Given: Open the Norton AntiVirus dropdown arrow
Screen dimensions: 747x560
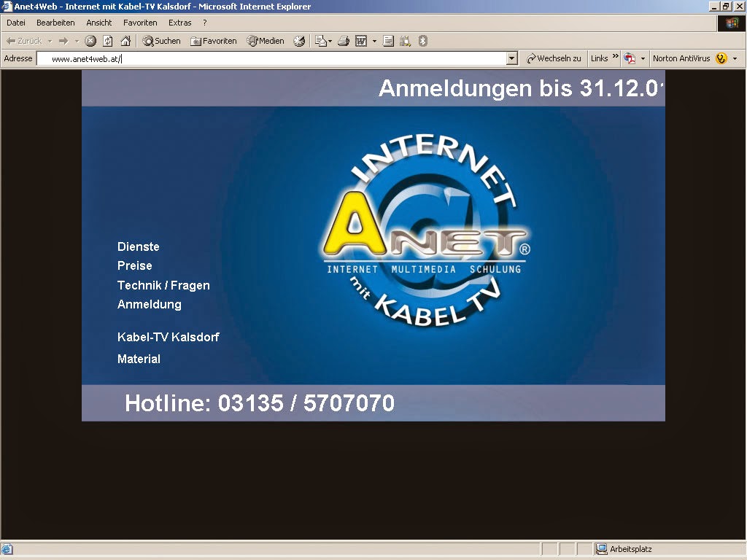Looking at the screenshot, I should pyautogui.click(x=735, y=58).
